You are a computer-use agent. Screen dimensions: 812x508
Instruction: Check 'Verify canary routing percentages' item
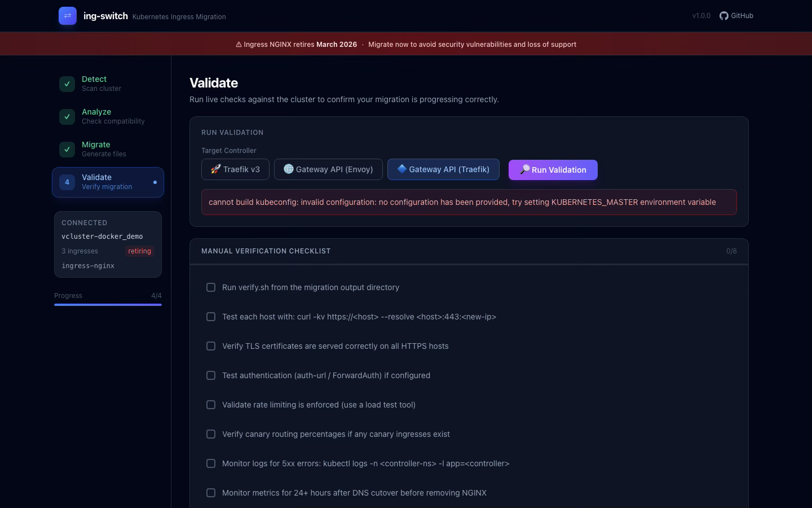coord(211,434)
